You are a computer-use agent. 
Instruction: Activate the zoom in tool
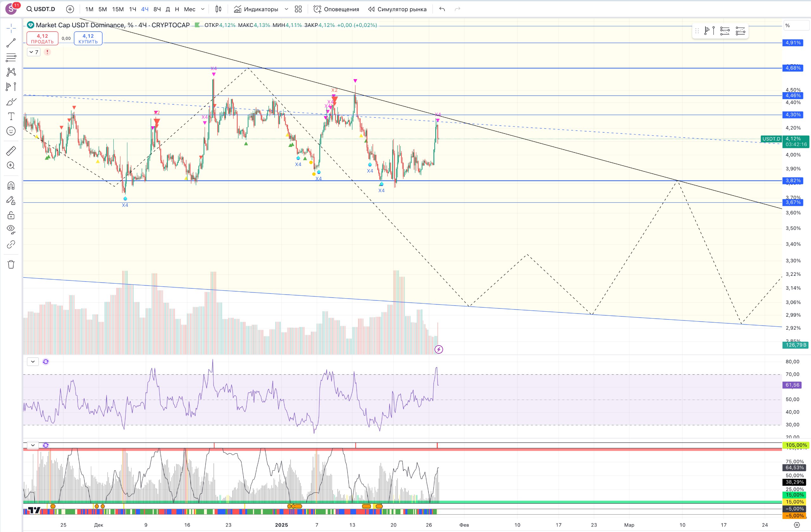pos(11,166)
